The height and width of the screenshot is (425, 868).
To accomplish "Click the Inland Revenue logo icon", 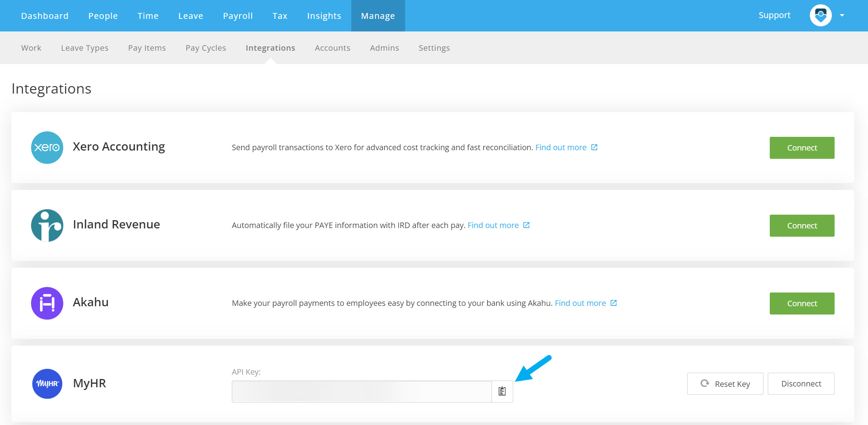I will (47, 225).
